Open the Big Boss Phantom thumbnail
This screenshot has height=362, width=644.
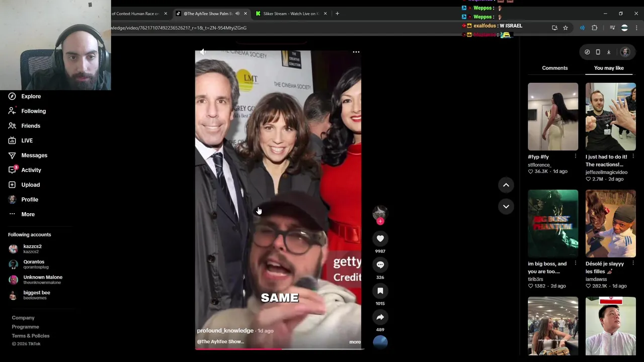(x=553, y=223)
